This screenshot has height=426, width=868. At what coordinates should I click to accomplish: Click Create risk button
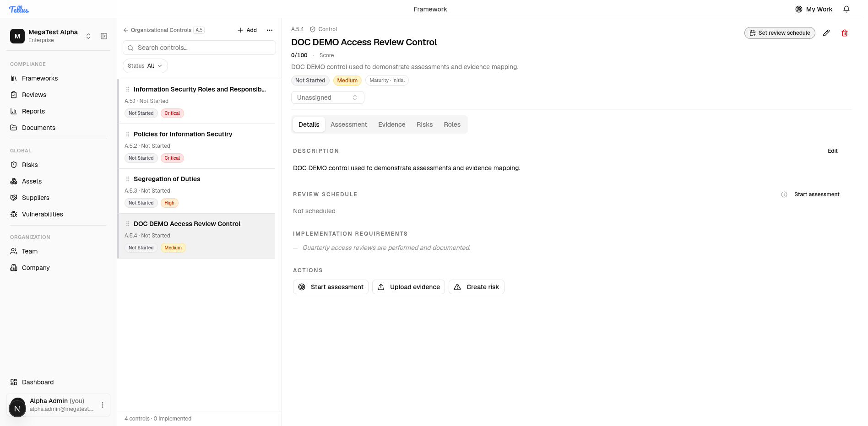tap(476, 287)
